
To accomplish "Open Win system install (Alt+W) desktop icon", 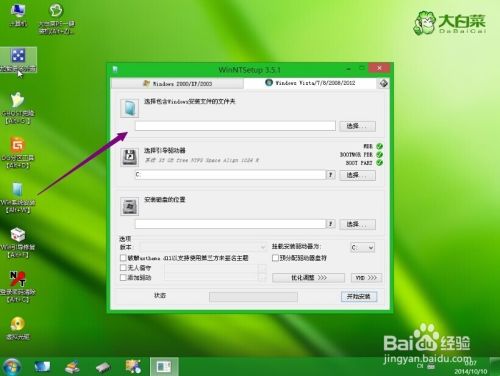I will (18, 197).
